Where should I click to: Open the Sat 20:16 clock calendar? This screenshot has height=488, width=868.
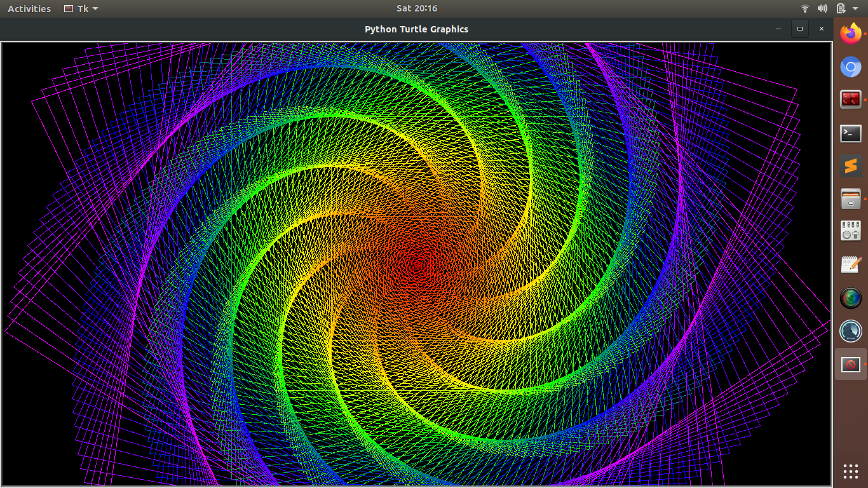(417, 8)
